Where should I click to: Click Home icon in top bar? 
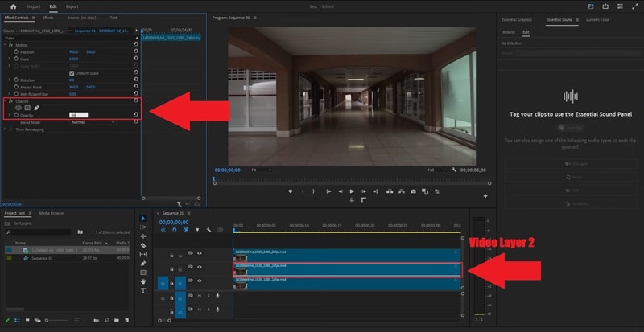[13, 6]
